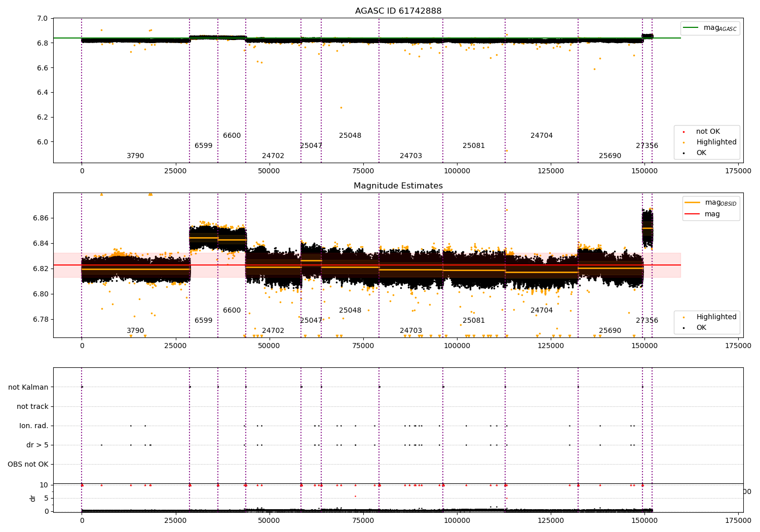
Task: Click the 25000 x-tick under AGASC ID plot
Action: tap(175, 171)
